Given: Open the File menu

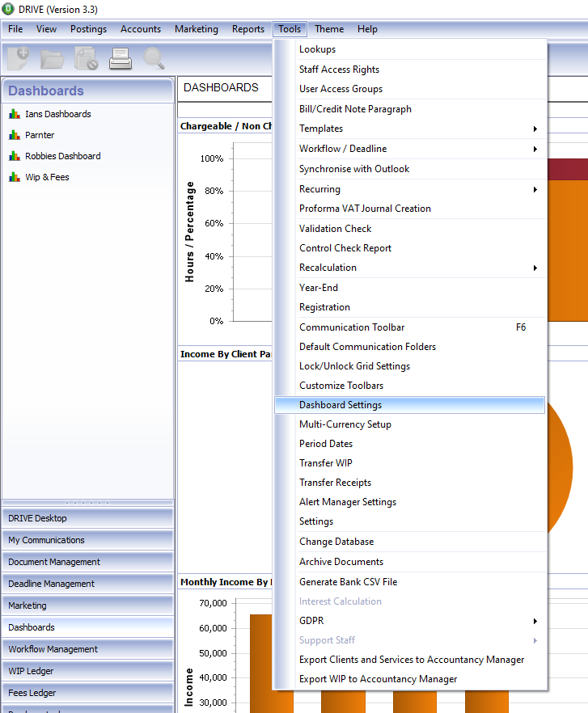Looking at the screenshot, I should 15,29.
